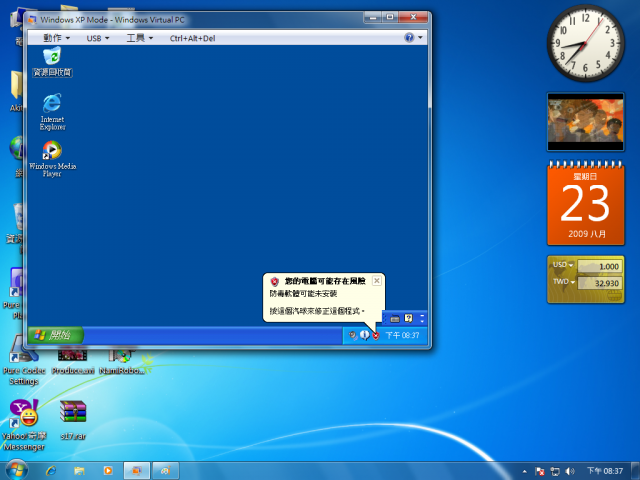This screenshot has width=640, height=480.
Task: Click the Action Center flag tray icon
Action: click(x=540, y=471)
